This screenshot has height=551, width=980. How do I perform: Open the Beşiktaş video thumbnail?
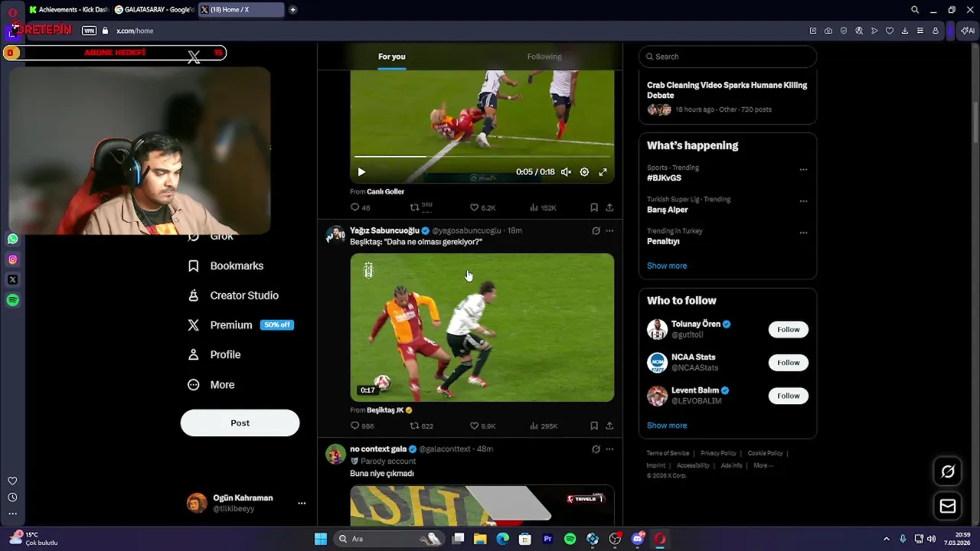click(482, 328)
